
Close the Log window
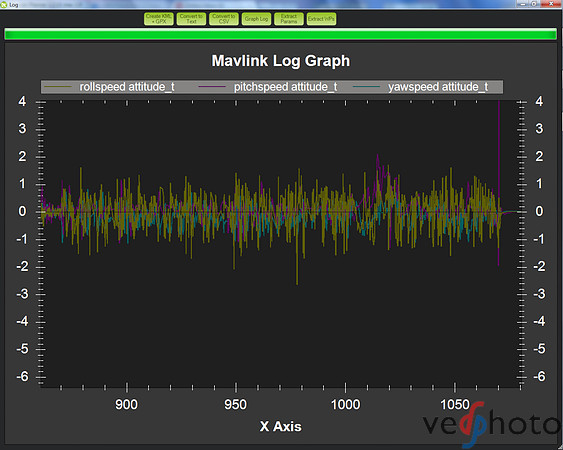[x=551, y=4]
